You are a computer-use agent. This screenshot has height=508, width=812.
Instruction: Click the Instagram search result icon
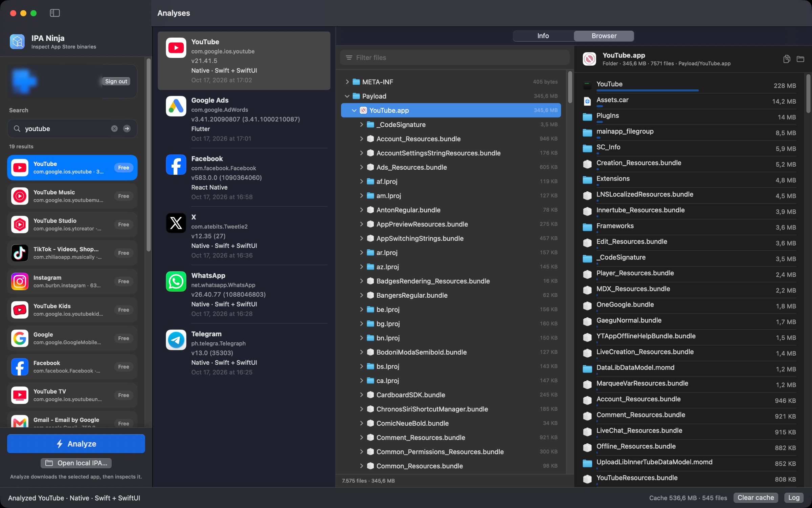point(20,281)
